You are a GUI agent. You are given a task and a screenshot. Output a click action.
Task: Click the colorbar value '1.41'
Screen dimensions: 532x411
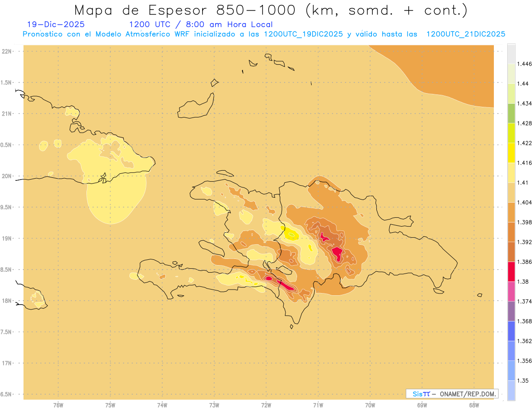523,182
